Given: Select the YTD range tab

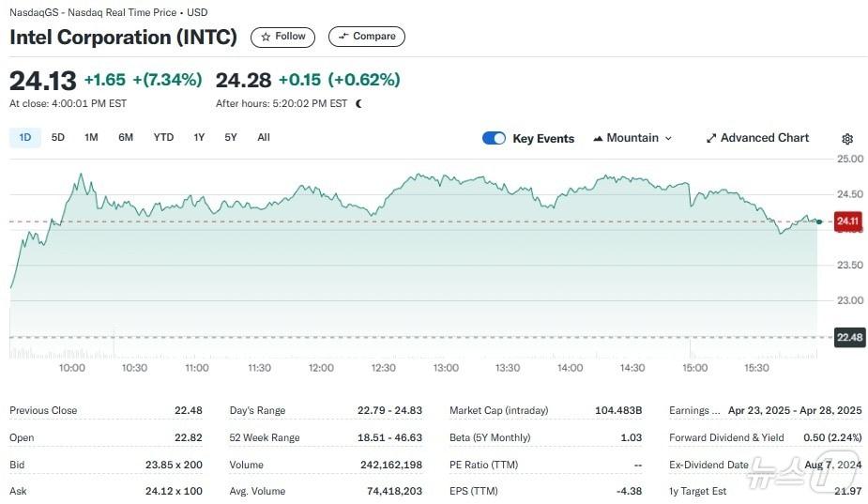Looking at the screenshot, I should tap(163, 137).
